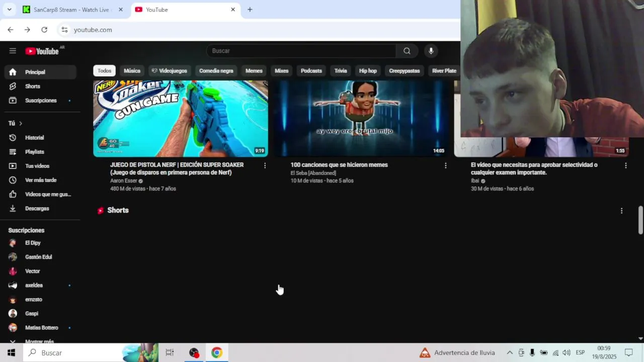Select the Podcasts filter chip
This screenshot has width=644, height=362.
point(311,71)
